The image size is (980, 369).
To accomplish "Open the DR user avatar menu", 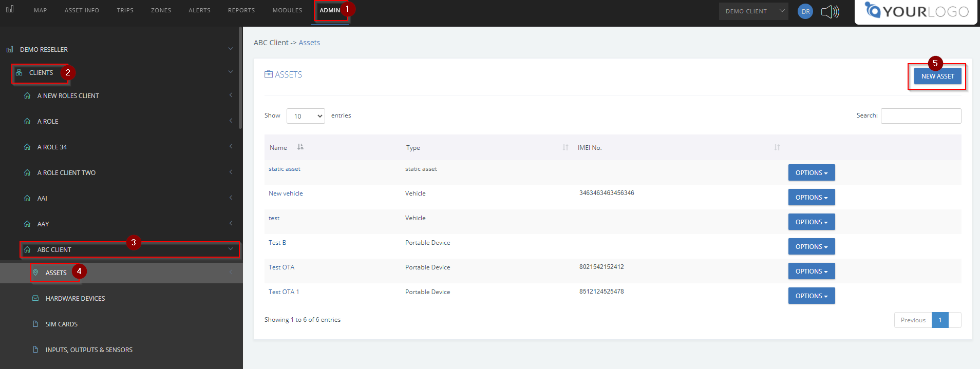I will coord(805,11).
